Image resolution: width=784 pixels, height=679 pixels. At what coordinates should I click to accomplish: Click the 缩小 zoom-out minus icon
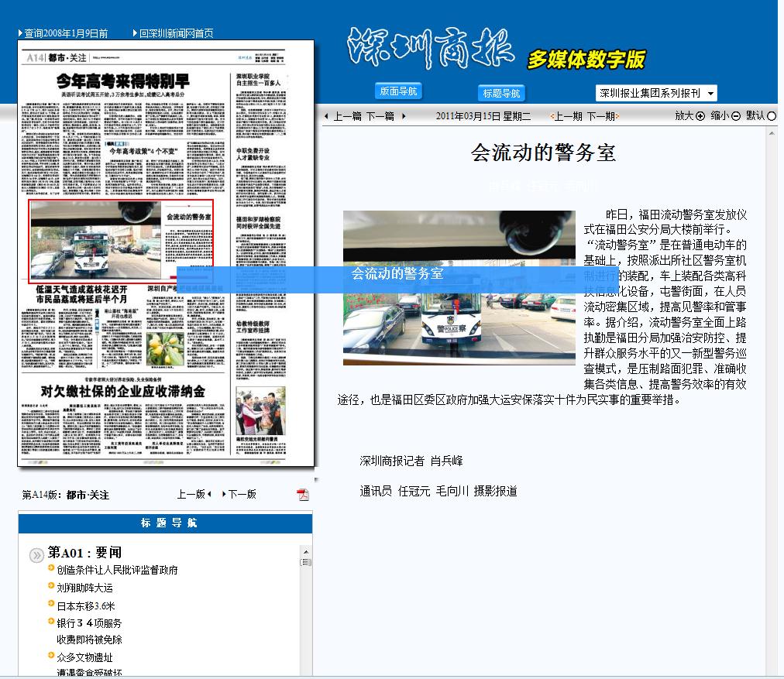tap(735, 116)
